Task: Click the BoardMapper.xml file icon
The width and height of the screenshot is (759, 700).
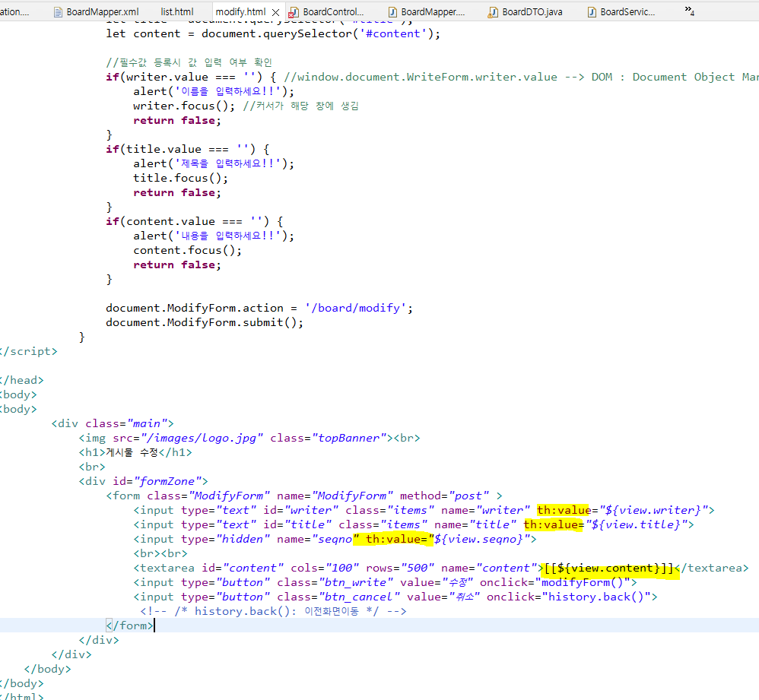Action: point(58,12)
